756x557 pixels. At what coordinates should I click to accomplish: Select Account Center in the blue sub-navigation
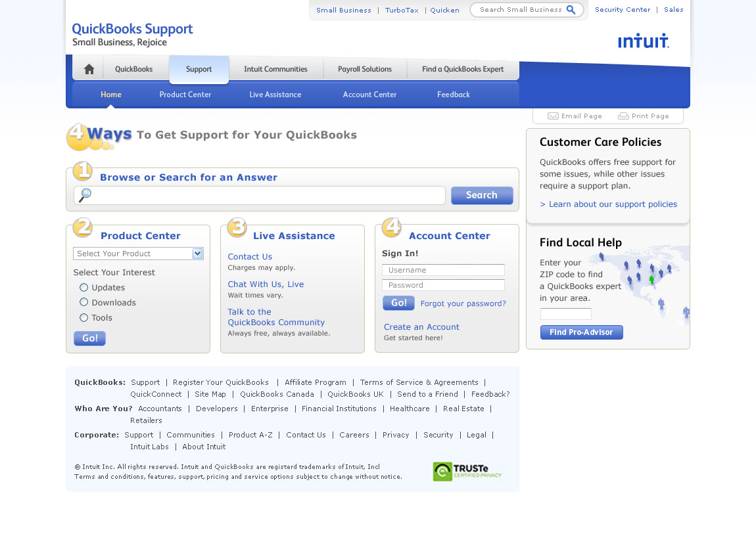[370, 95]
